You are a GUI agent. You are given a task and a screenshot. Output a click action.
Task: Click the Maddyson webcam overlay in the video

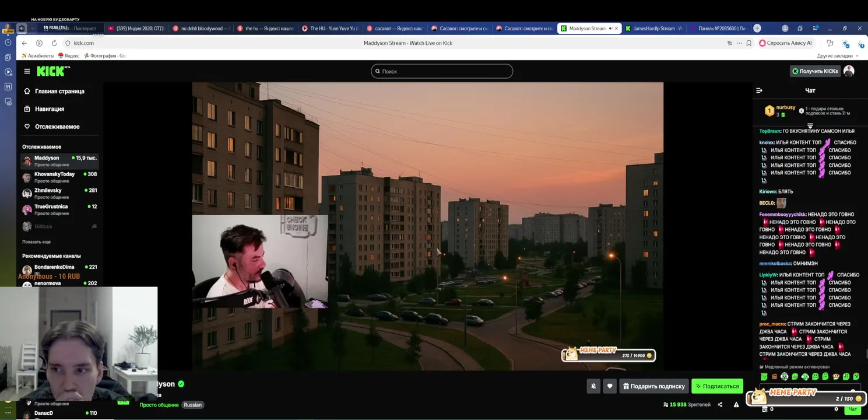(x=260, y=261)
